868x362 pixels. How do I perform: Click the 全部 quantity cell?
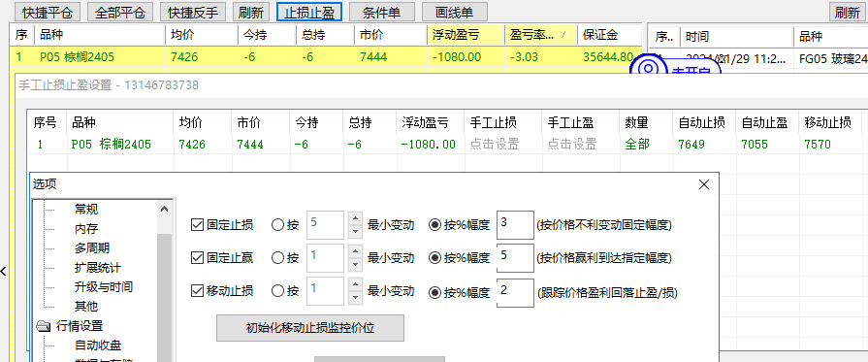point(636,145)
